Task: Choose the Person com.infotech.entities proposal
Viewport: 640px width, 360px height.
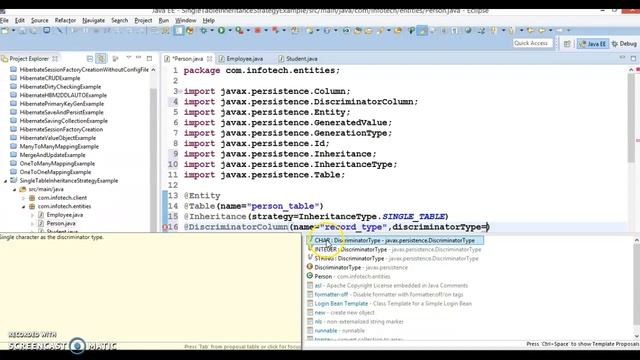Action: 349,276
